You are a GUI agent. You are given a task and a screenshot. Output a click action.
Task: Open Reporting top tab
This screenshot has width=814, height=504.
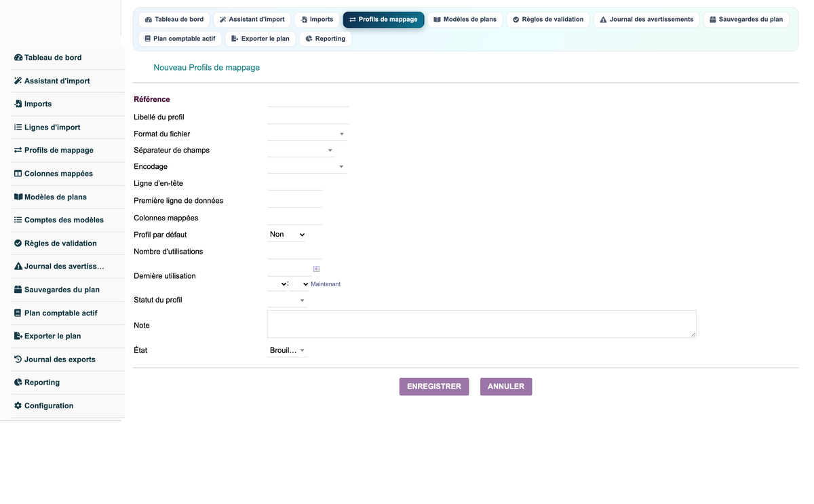(326, 39)
